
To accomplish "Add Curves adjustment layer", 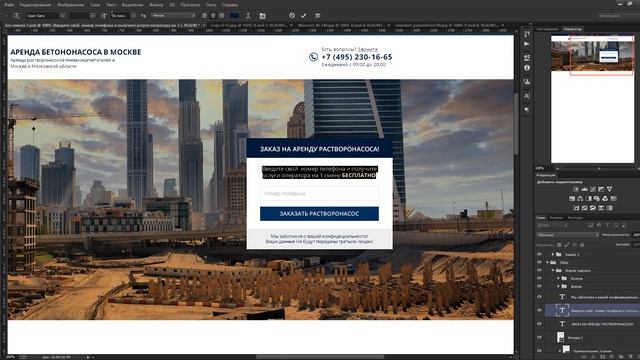I will click(x=593, y=189).
